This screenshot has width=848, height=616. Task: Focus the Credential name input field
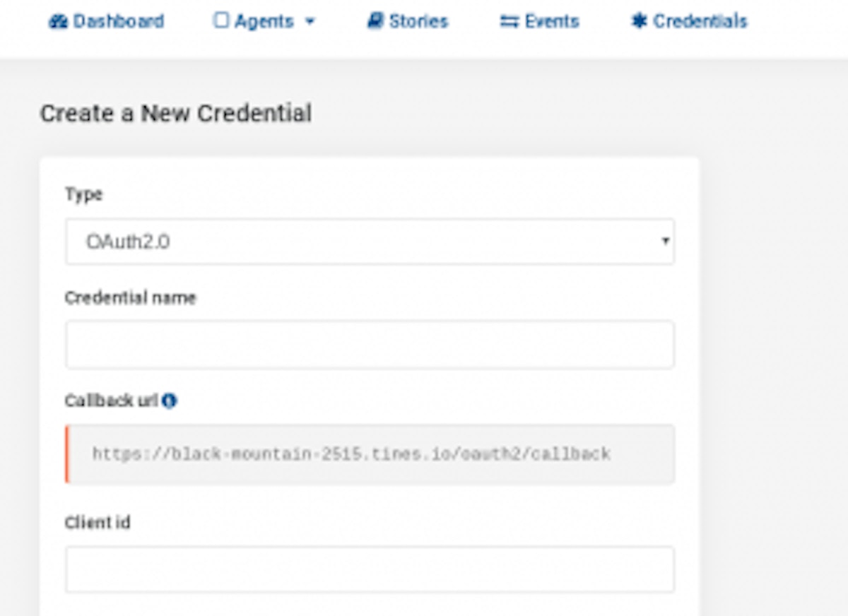(x=369, y=345)
